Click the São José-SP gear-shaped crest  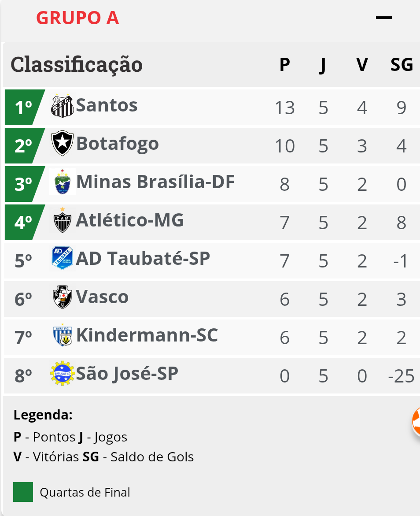63,374
